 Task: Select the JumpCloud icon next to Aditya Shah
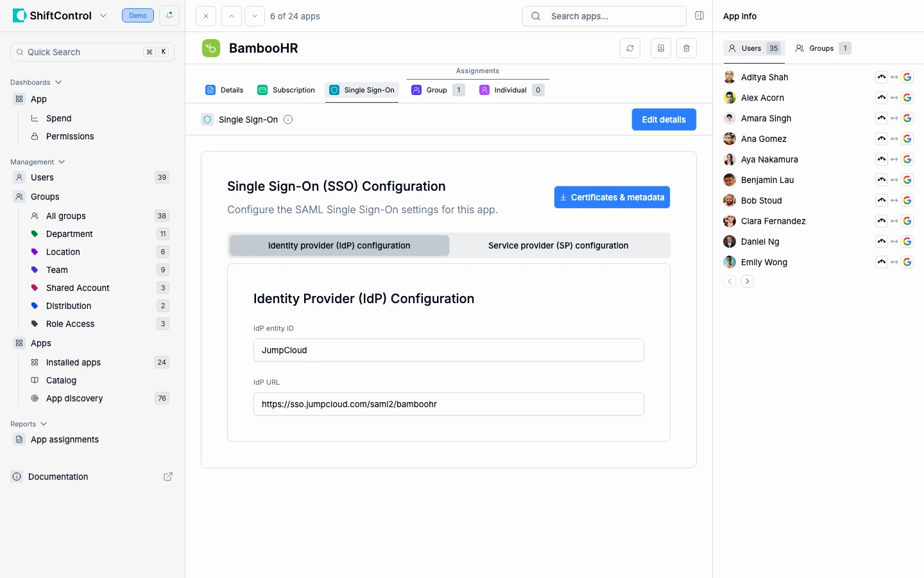point(881,77)
